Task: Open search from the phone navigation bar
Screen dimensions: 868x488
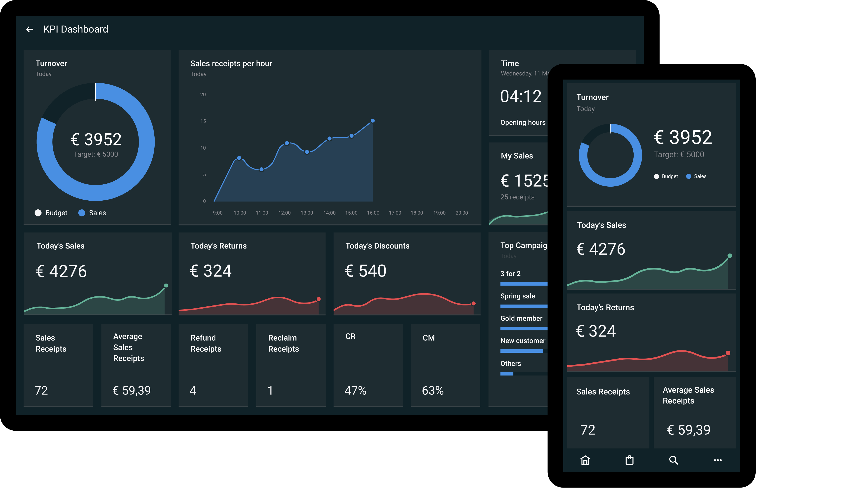Action: [x=674, y=460]
